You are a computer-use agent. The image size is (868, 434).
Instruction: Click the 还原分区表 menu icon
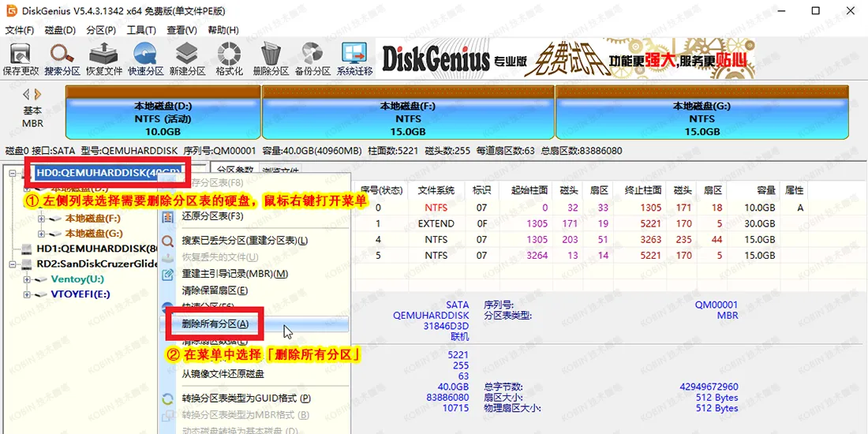coord(167,216)
